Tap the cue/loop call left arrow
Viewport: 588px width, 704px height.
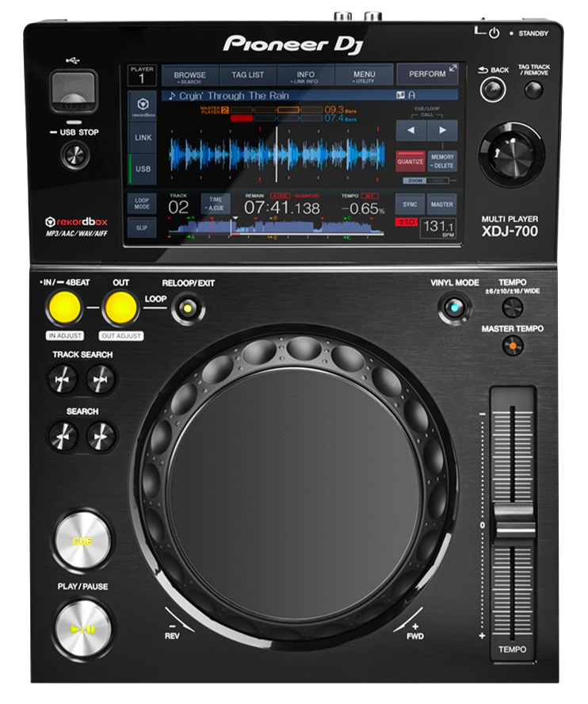coord(410,130)
